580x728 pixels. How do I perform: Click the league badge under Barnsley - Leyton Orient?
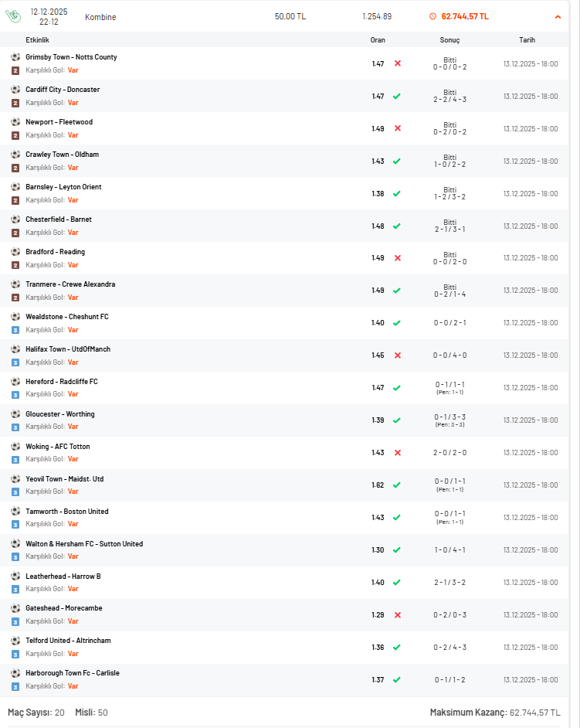[15, 201]
